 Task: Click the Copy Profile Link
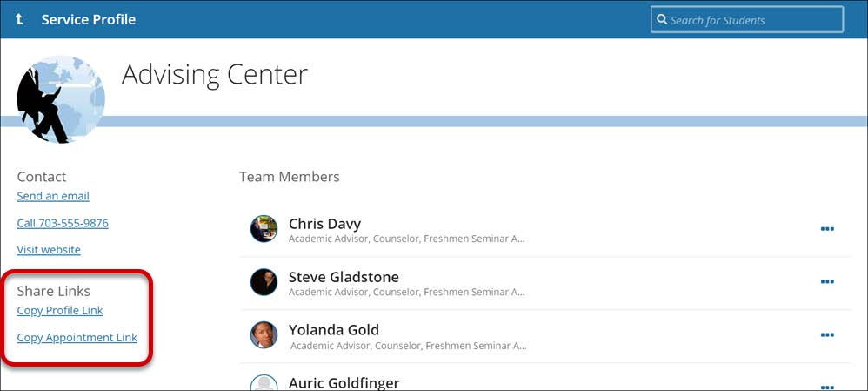[x=60, y=311]
